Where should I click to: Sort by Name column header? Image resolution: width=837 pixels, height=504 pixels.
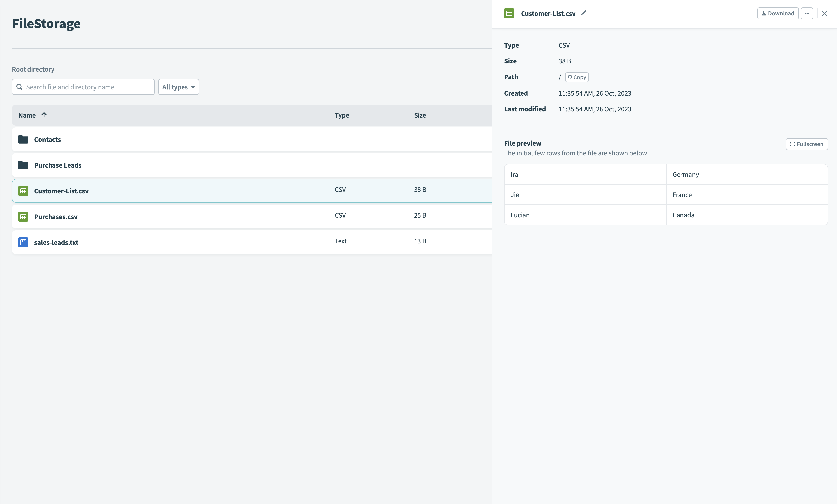(x=27, y=115)
